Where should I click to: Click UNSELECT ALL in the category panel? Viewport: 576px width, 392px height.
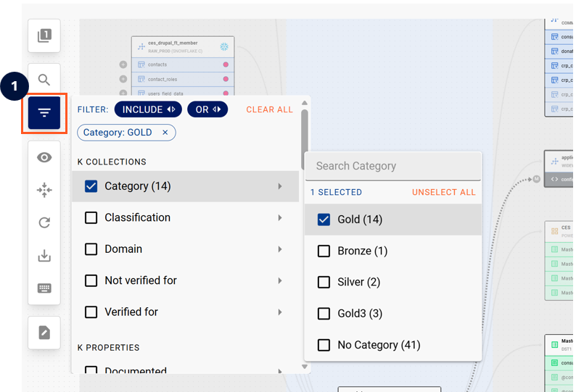(443, 192)
